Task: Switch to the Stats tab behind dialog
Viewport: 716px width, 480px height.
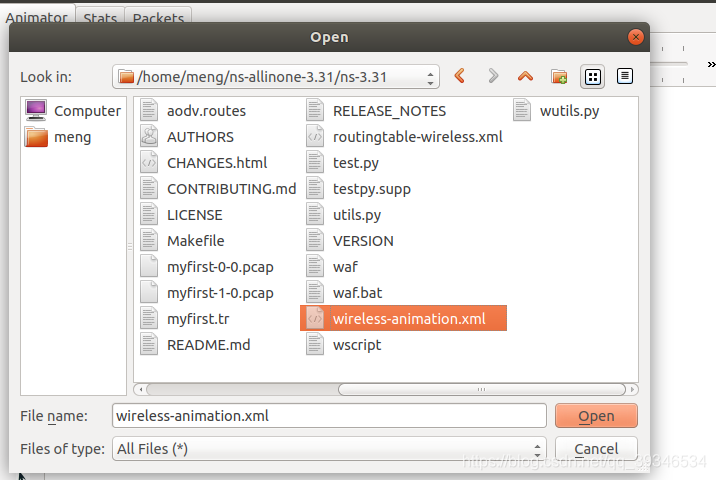Action: coord(100,17)
